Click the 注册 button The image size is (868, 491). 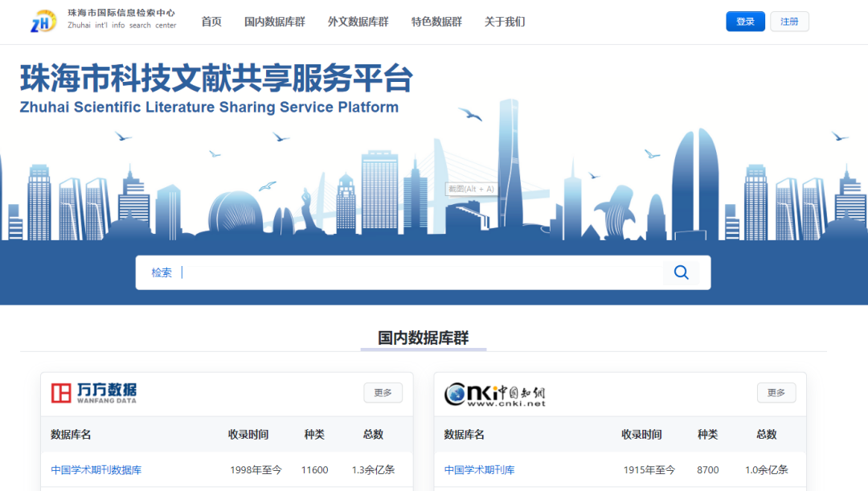789,22
